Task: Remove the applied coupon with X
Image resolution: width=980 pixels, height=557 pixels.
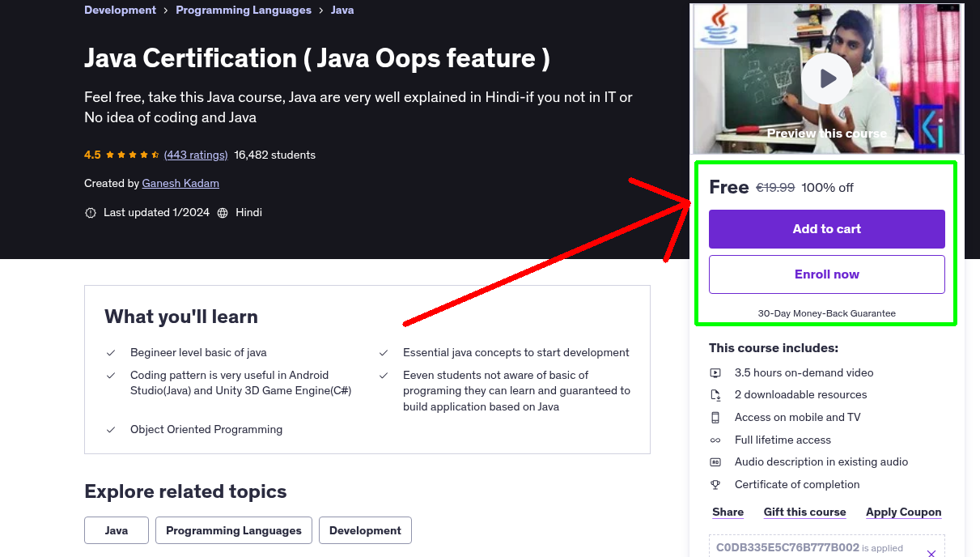Action: tap(931, 554)
